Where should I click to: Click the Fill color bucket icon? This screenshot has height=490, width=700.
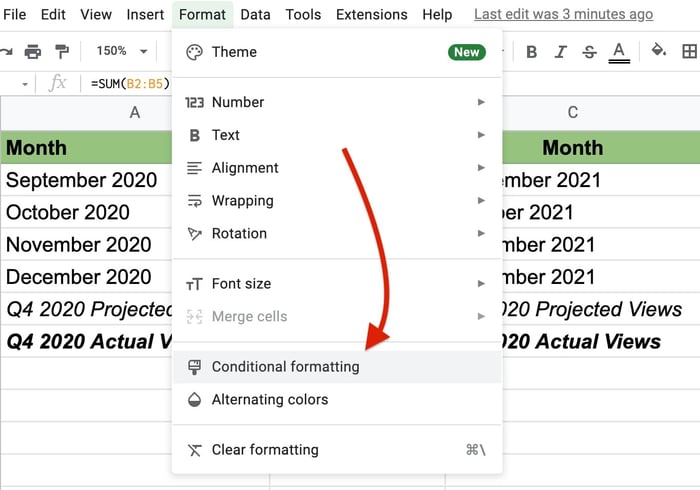[659, 51]
